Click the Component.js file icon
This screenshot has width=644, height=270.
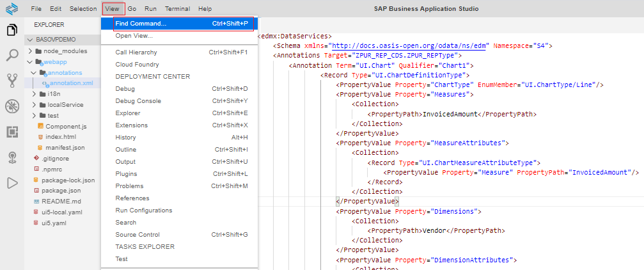click(x=41, y=126)
